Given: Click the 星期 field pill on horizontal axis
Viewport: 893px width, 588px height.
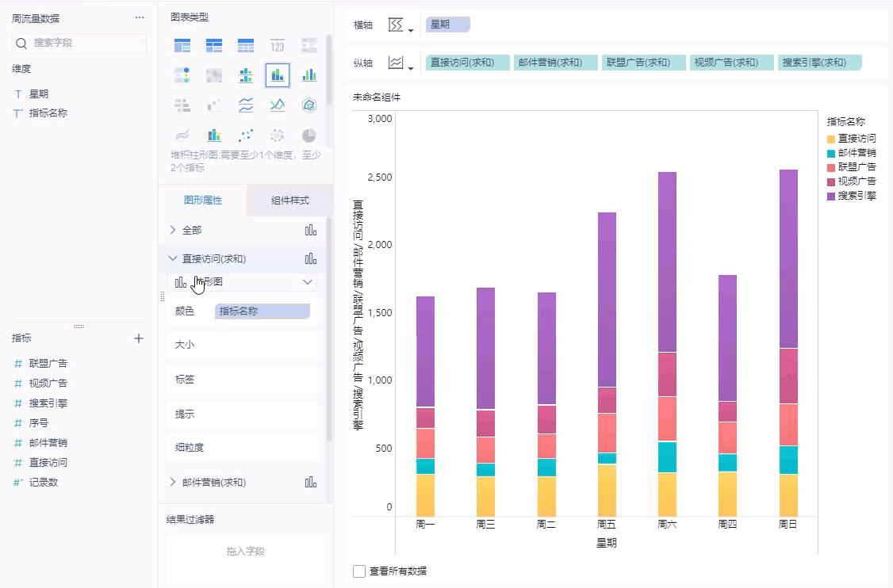Looking at the screenshot, I should coord(447,25).
